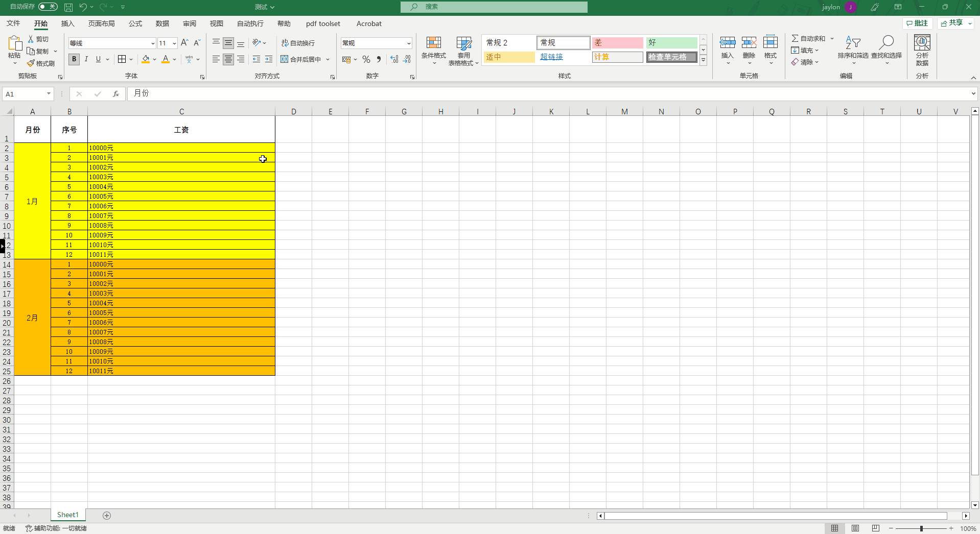Screen dimensions: 980x534
Task: Click the borders icon
Action: coord(122,59)
